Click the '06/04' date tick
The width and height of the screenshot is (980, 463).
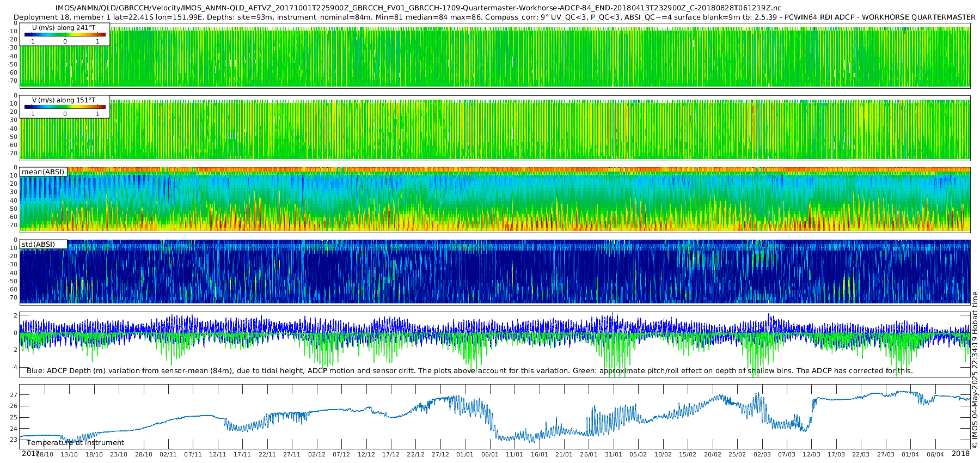[935, 455]
